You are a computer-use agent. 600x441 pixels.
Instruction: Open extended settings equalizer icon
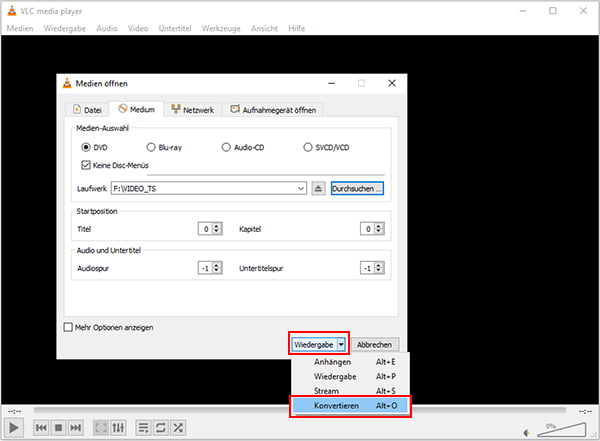(x=118, y=428)
